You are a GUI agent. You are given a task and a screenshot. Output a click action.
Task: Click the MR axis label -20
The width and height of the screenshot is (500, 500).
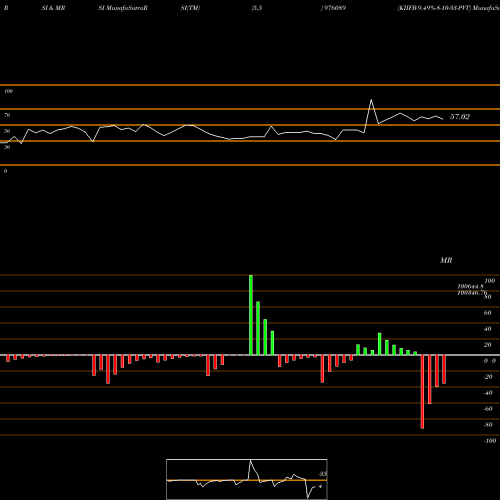click(x=488, y=377)
